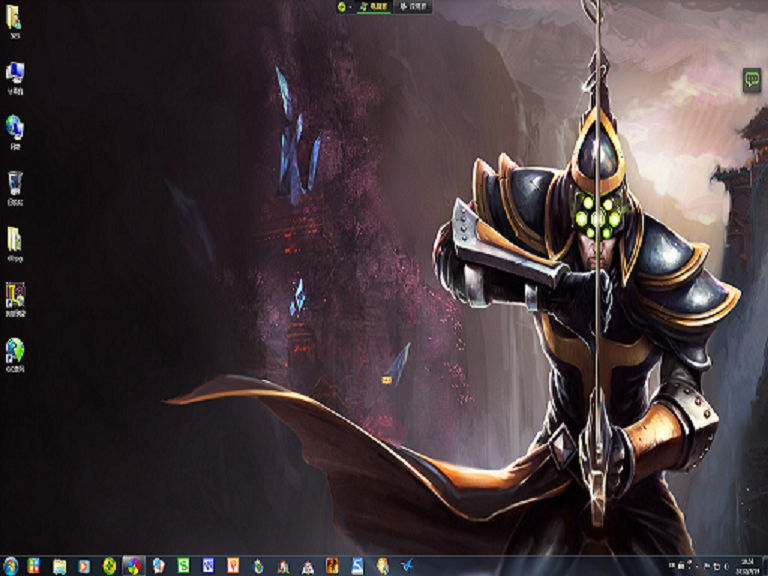Screen dimensions: 768x576
Task: Click the volume speaker tray icon
Action: [x=726, y=566]
